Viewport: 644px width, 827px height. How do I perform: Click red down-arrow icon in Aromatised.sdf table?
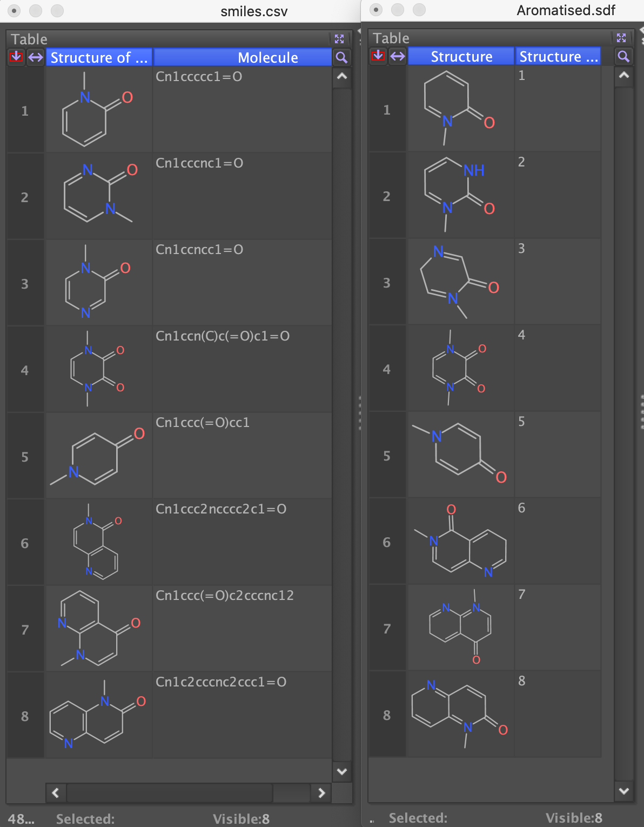point(378,56)
